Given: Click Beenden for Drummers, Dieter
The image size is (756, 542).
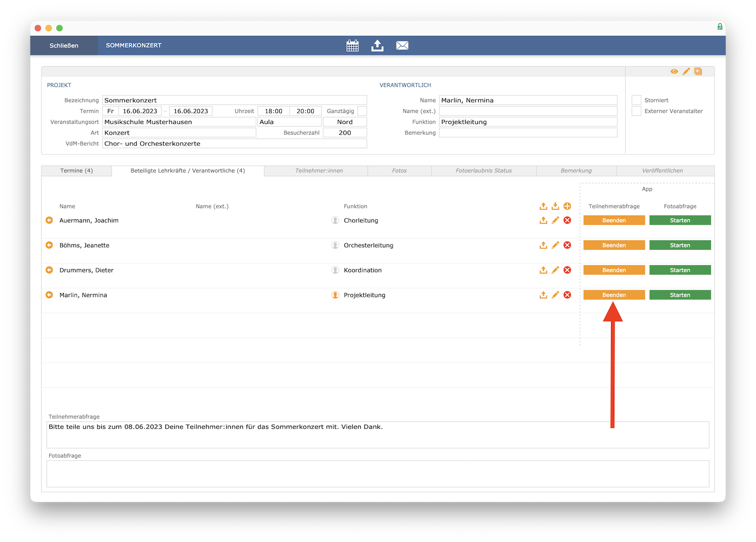Looking at the screenshot, I should tap(614, 270).
